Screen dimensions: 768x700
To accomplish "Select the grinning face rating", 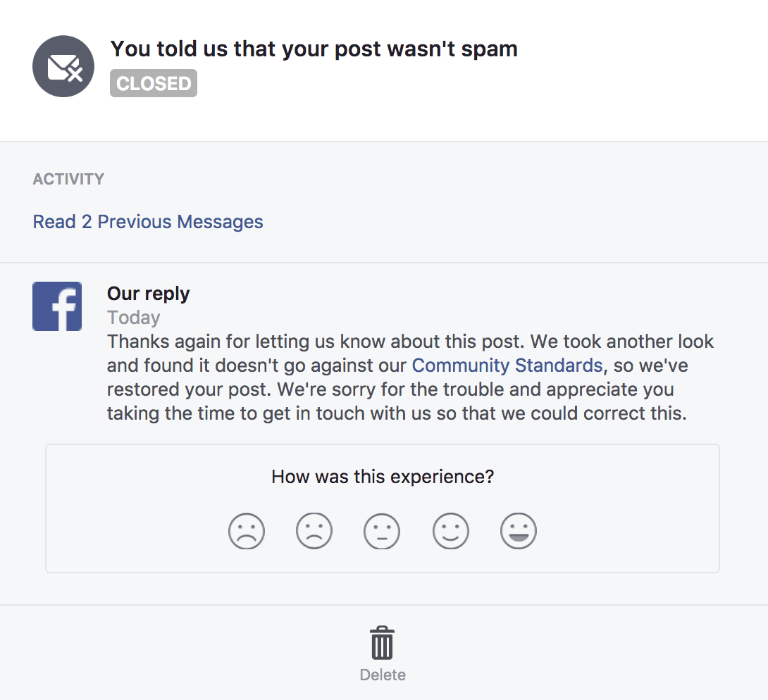I will click(518, 531).
